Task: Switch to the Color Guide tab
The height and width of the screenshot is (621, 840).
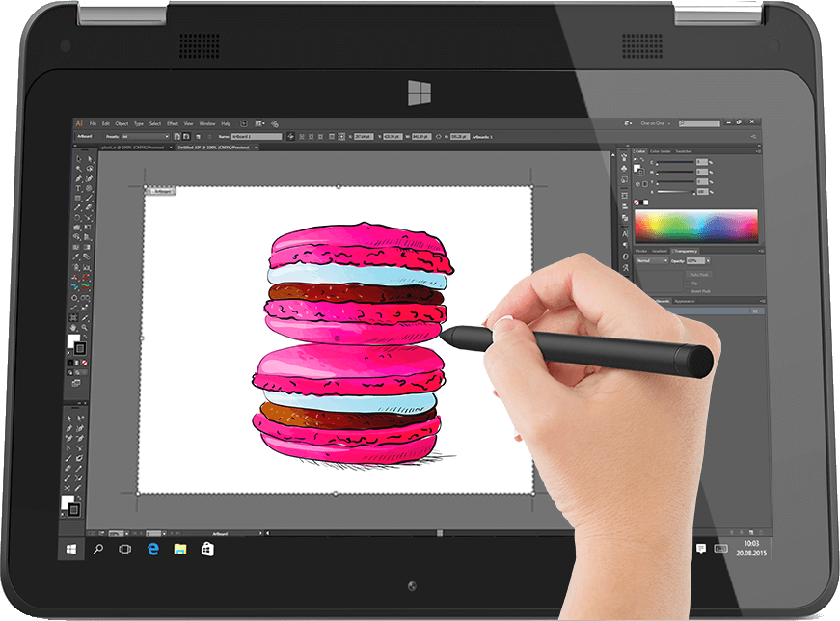Action: (660, 151)
